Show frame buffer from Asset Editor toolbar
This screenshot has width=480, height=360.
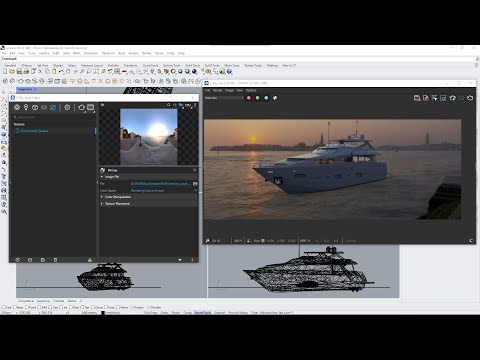[x=91, y=107]
